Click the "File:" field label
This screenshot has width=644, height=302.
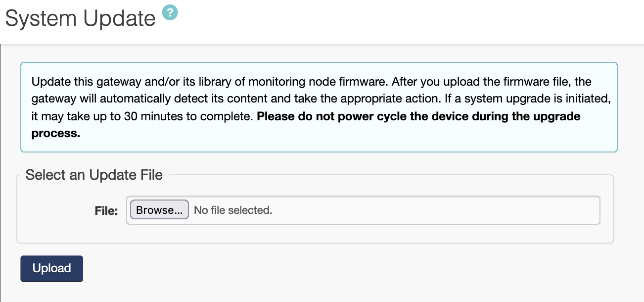pos(106,211)
